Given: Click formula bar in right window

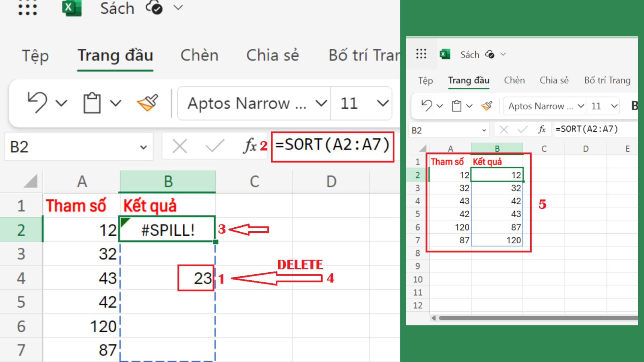Looking at the screenshot, I should point(596,130).
